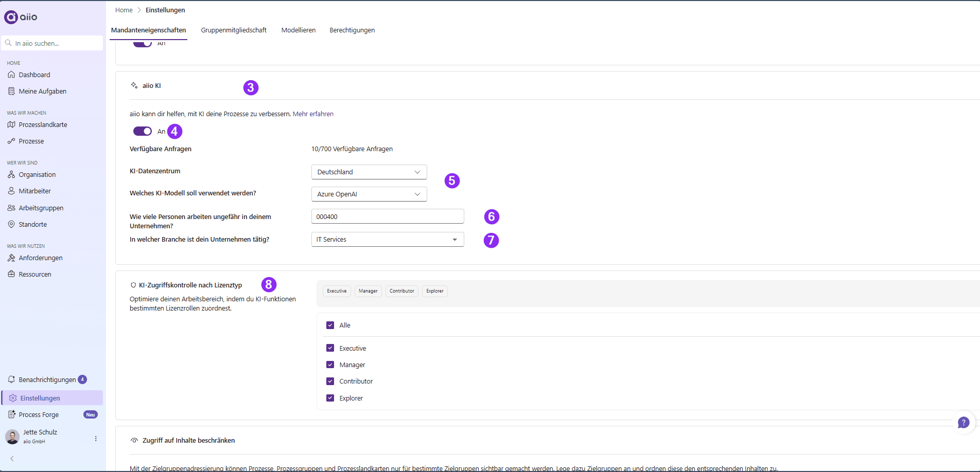The width and height of the screenshot is (980, 472).
Task: Switch to the Berechtigungen tab
Action: pyautogui.click(x=352, y=30)
